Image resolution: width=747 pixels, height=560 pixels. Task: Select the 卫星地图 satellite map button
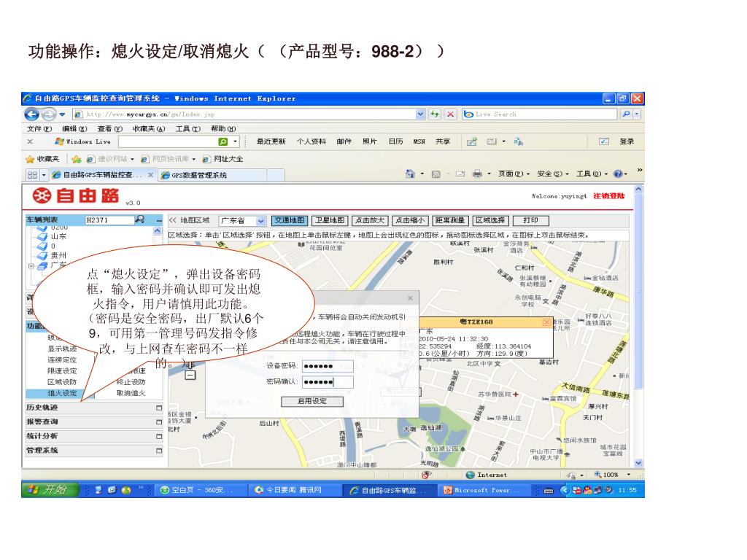pos(329,220)
